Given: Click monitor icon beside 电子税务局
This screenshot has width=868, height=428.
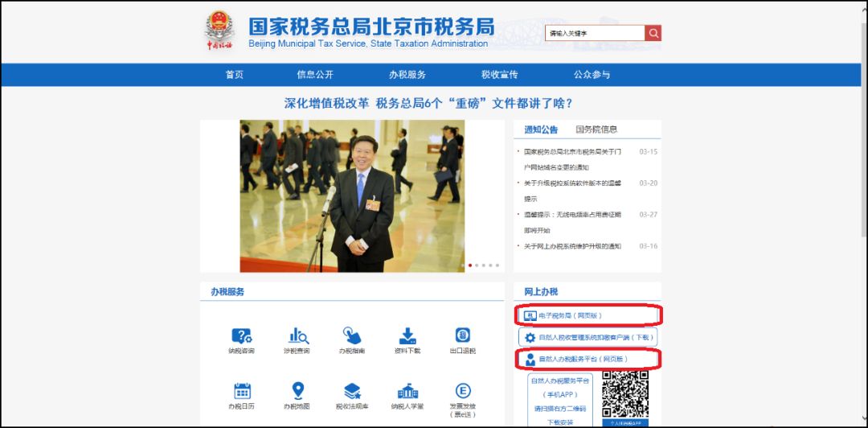Looking at the screenshot, I should [x=530, y=315].
